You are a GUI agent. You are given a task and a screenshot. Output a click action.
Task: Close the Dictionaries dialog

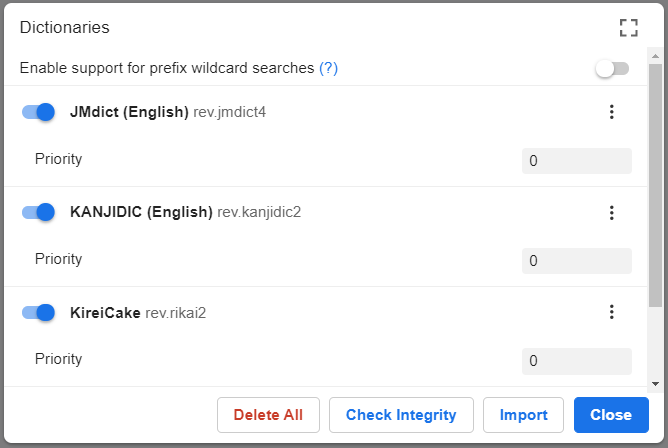pos(611,415)
